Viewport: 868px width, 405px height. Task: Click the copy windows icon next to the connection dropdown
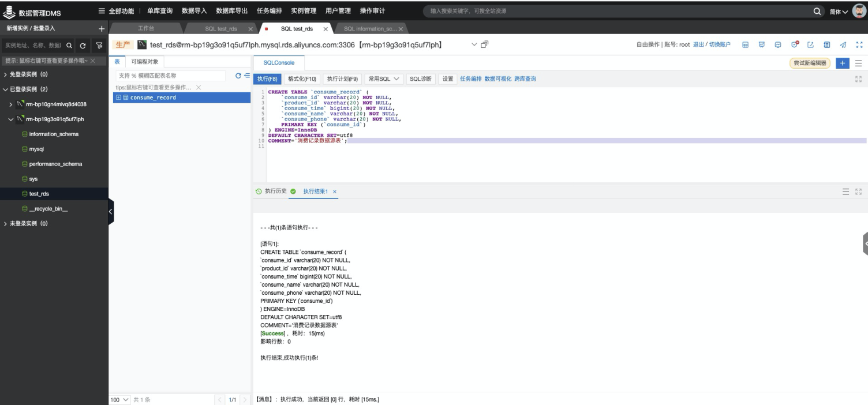[x=485, y=44]
